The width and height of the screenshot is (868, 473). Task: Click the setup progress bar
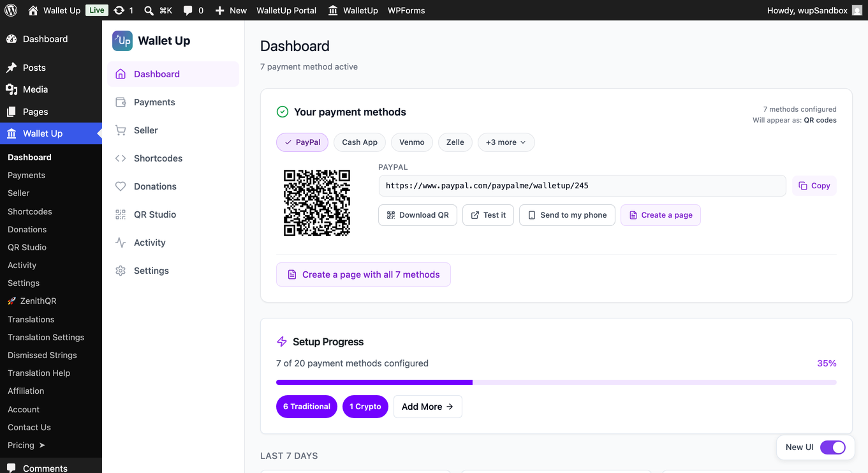[556, 382]
